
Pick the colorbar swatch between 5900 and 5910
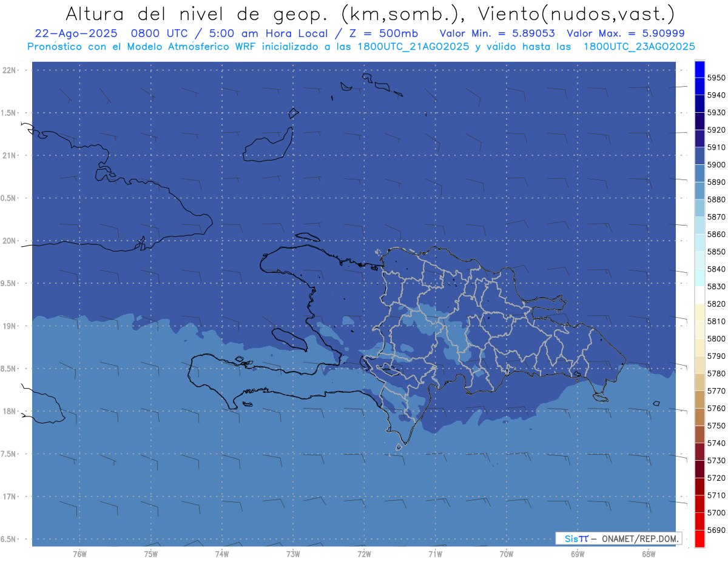699,156
